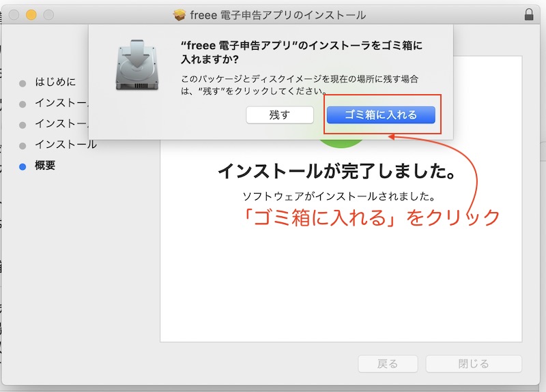The width and height of the screenshot is (546, 392).
Task: Click the ゴミ箱に入れる button
Action: [381, 115]
